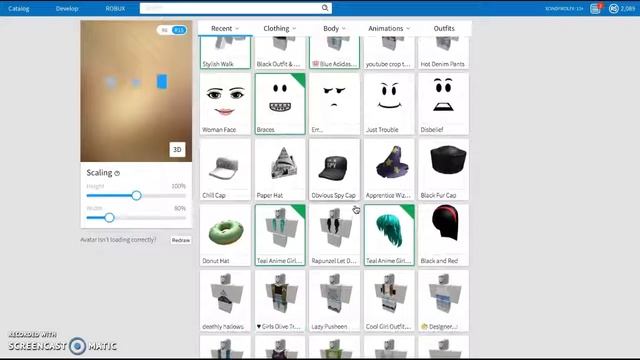This screenshot has width=640, height=360.
Task: Click the Robux balance icon
Action: 613,9
